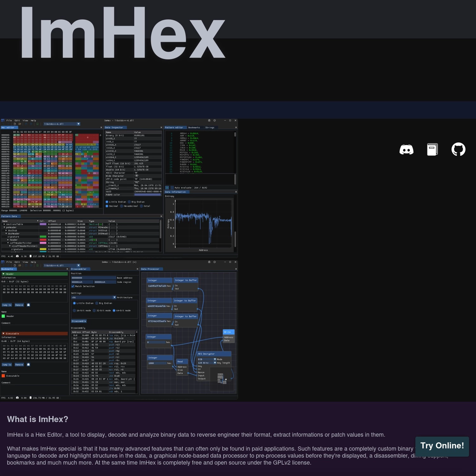476x476 pixels.
Task: Click the Pattern Data vertical scrollbar
Action: [161, 229]
